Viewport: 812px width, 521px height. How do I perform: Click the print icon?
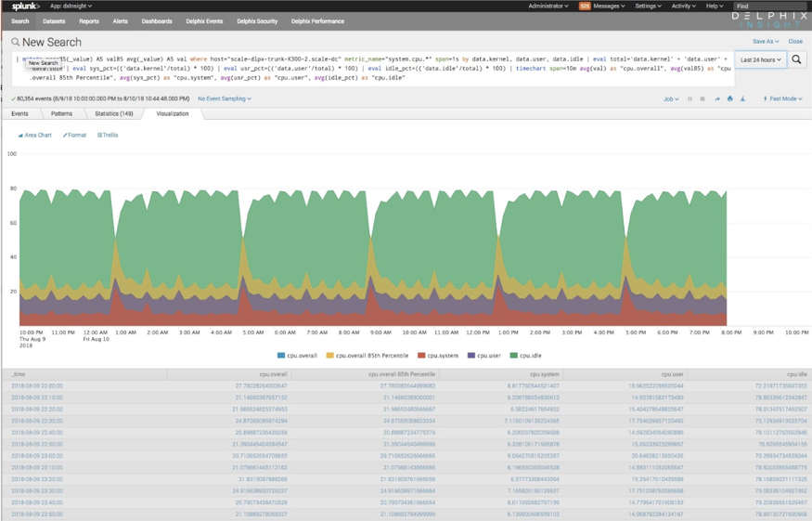729,99
